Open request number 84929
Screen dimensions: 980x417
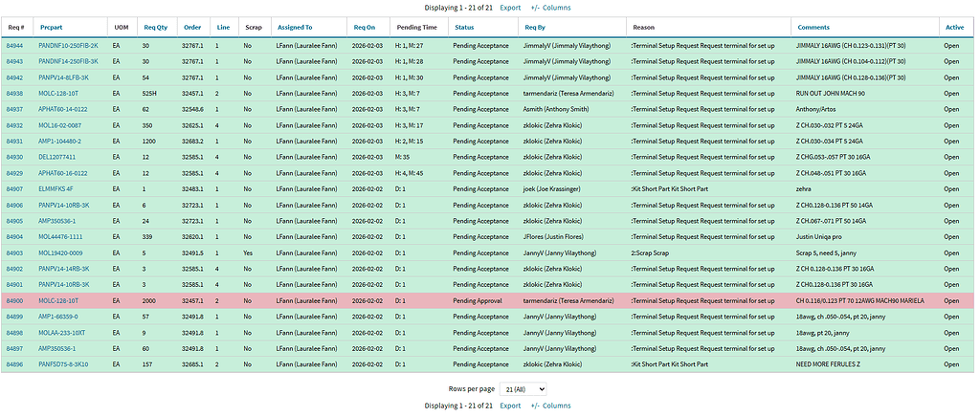click(15, 173)
